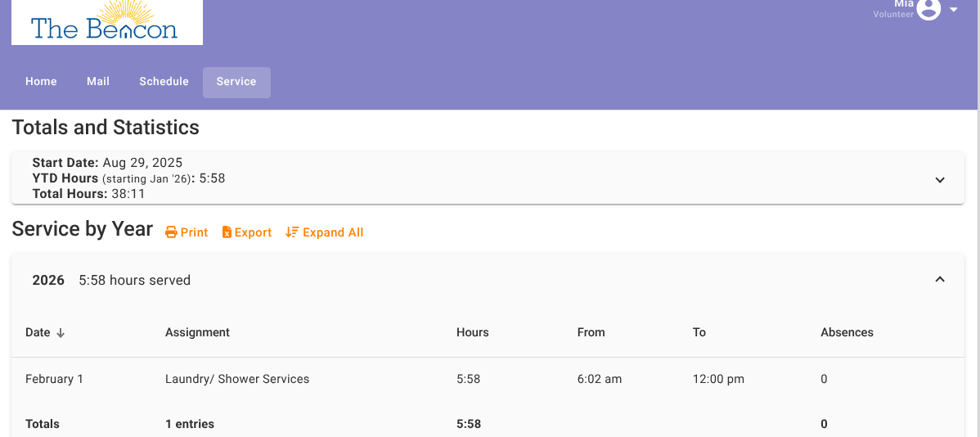Toggle the Date column sort arrow

pos(61,333)
